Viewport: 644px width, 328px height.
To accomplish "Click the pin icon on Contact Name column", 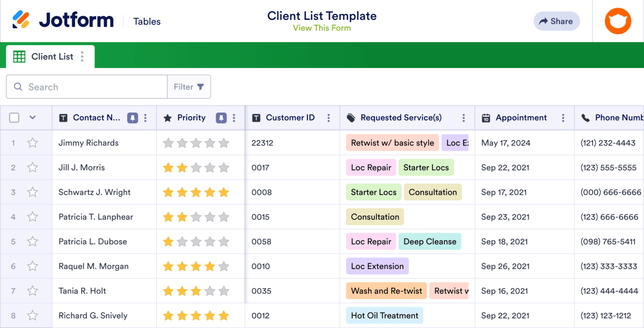I will (133, 117).
